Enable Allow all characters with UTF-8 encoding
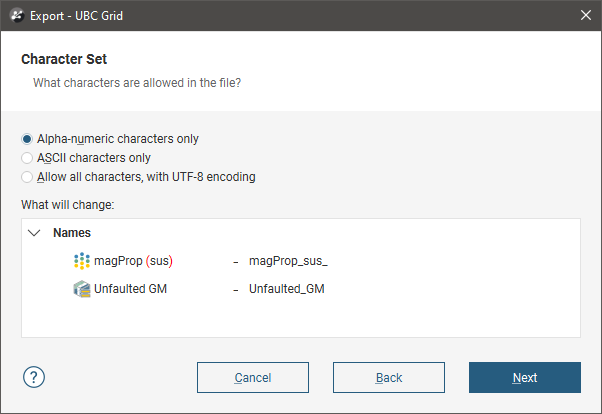Image resolution: width=602 pixels, height=414 pixels. click(27, 177)
